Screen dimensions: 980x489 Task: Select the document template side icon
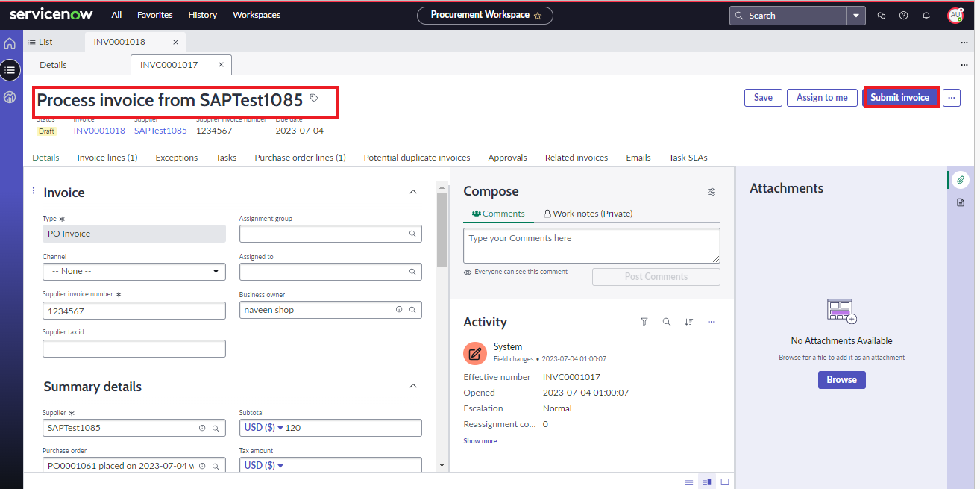(961, 202)
